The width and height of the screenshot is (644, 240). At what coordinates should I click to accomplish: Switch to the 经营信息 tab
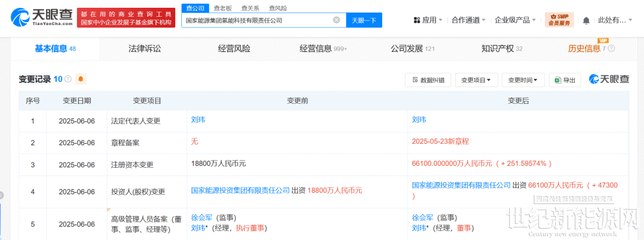[323, 48]
